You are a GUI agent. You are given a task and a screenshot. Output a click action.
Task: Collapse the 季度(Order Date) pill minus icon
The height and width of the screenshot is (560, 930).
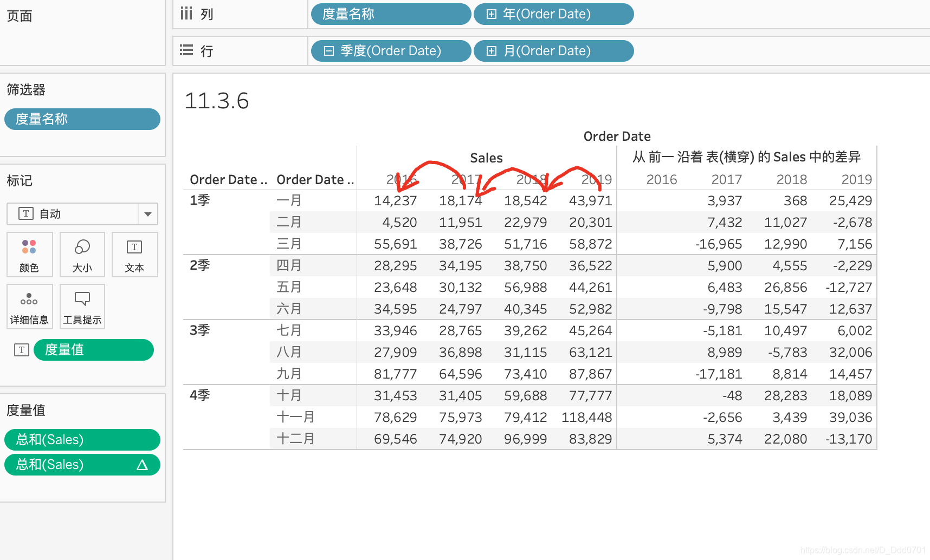pos(328,51)
